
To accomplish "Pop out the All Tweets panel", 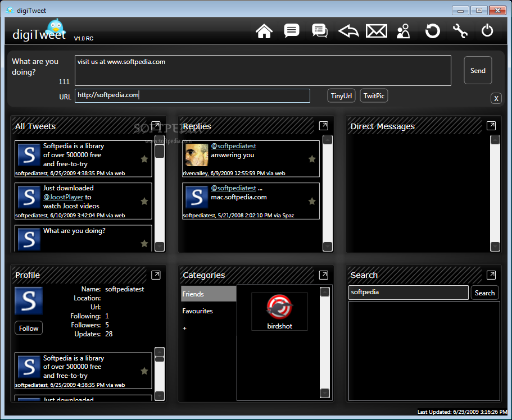I will pyautogui.click(x=156, y=126).
